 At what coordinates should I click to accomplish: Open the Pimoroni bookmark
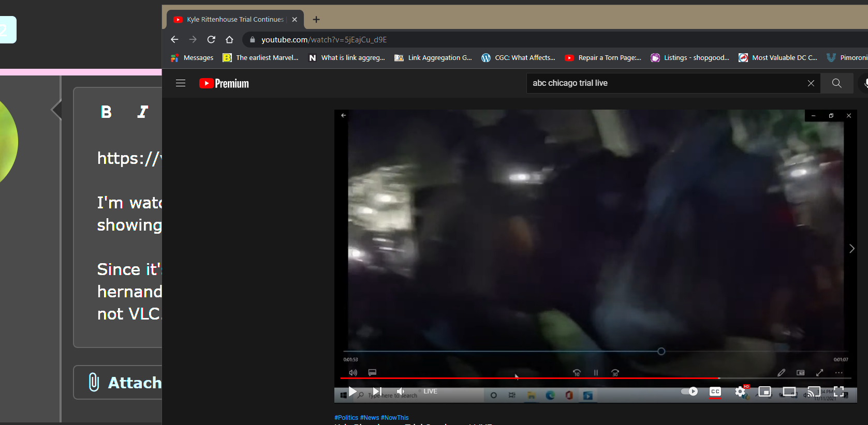[x=847, y=58]
